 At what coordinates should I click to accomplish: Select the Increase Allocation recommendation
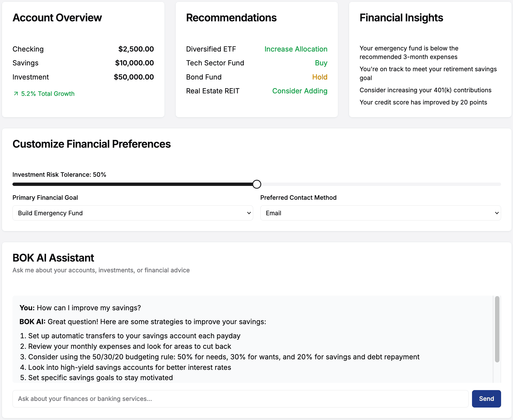[x=296, y=49]
